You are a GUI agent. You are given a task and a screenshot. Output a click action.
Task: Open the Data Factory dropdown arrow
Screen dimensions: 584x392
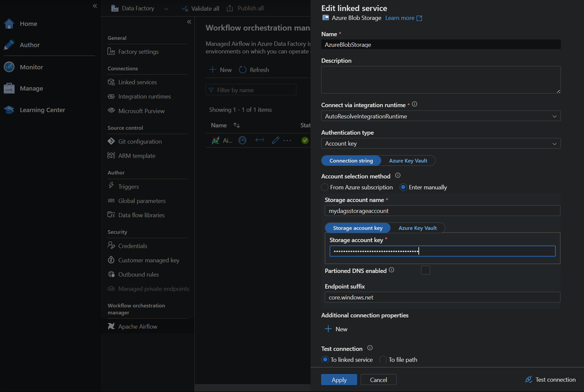(x=166, y=9)
